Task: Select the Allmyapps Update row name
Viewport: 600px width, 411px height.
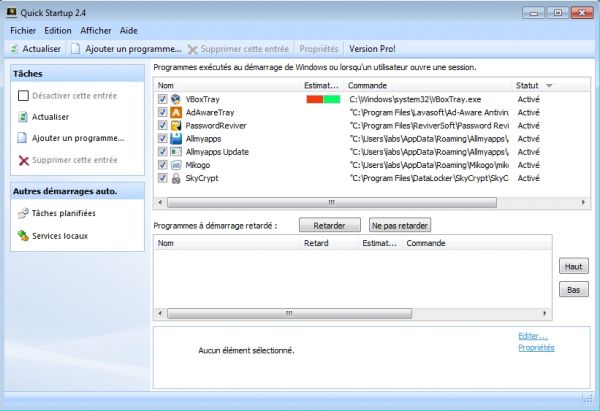Action: coord(217,152)
